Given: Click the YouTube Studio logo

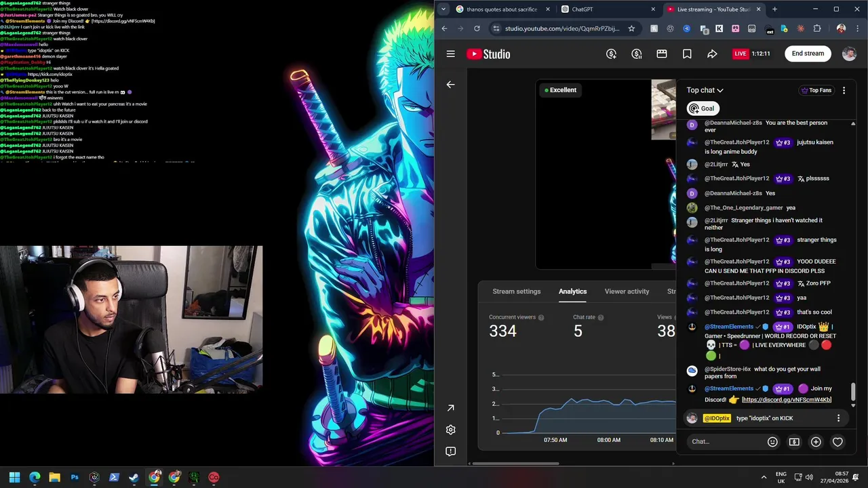Looking at the screenshot, I should [488, 54].
